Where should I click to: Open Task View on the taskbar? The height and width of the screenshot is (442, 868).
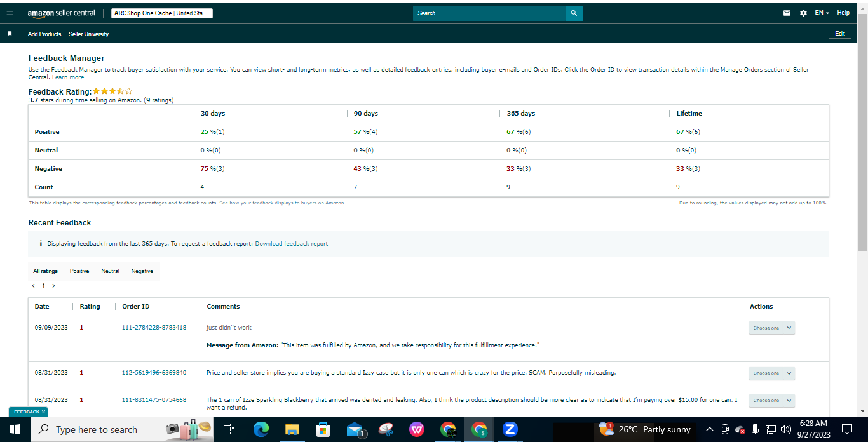[229, 429]
